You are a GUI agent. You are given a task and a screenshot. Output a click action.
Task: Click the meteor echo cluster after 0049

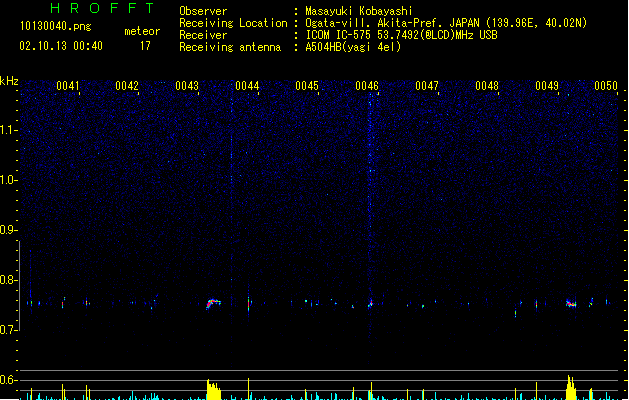[571, 304]
